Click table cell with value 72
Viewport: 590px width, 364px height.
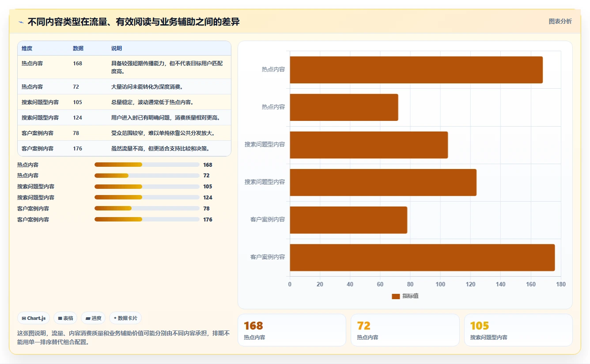point(76,87)
